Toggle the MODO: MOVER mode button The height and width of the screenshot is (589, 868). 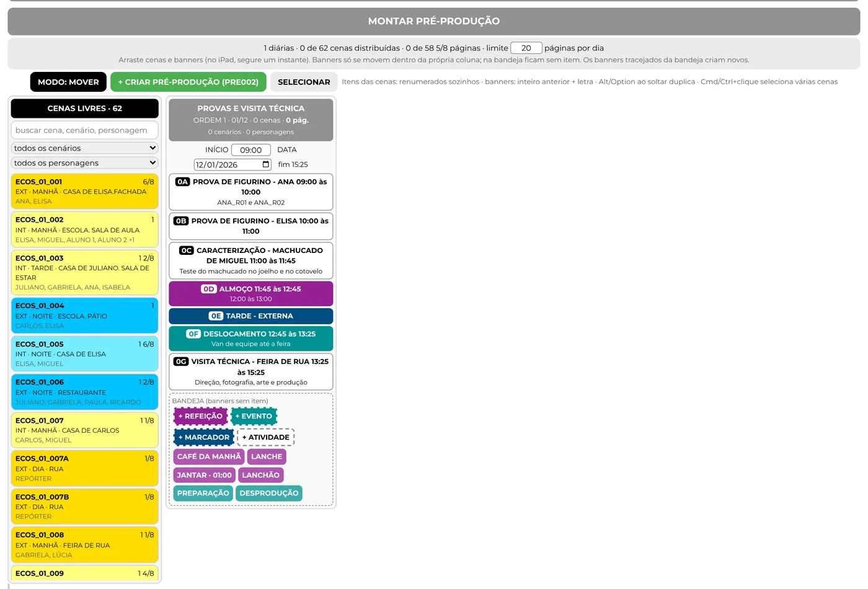pos(68,82)
